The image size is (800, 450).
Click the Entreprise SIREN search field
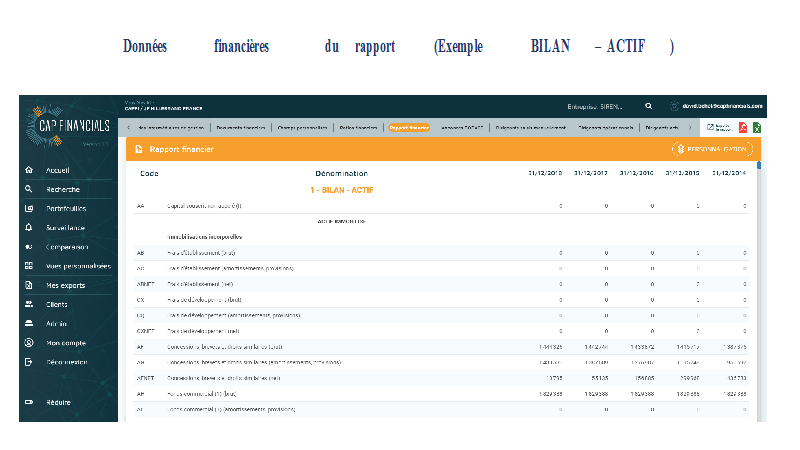(594, 105)
